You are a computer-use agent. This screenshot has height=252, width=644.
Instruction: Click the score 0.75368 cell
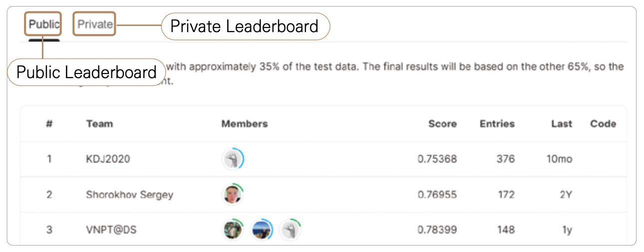(437, 159)
